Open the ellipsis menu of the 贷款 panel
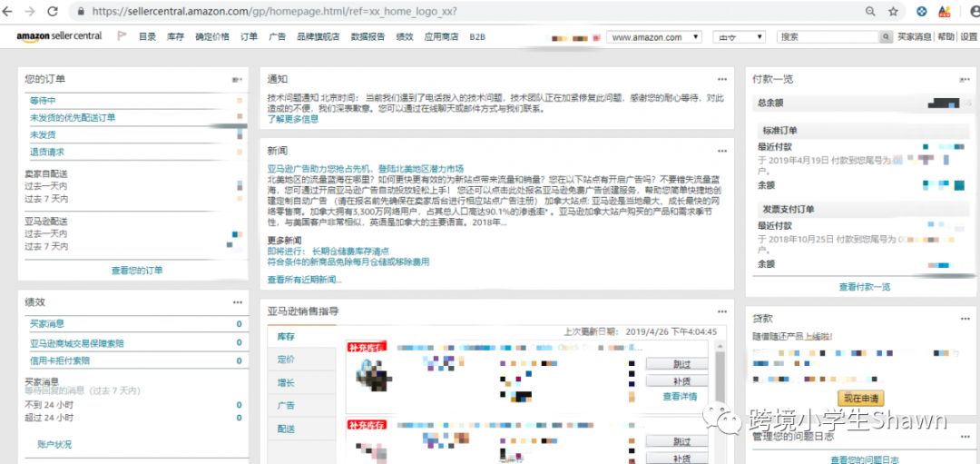Screen dimensions: 980x464 click(965, 319)
